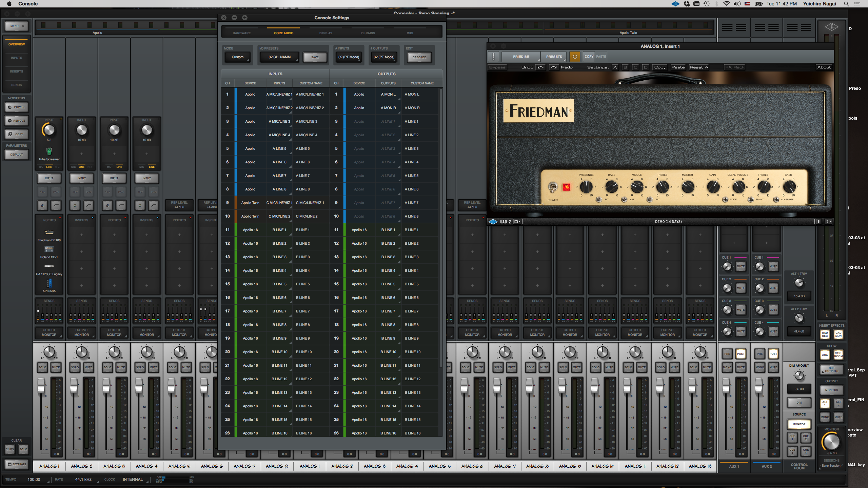Viewport: 868px width, 488px height.
Task: Open the MODE Custom dropdown
Action: 237,57
